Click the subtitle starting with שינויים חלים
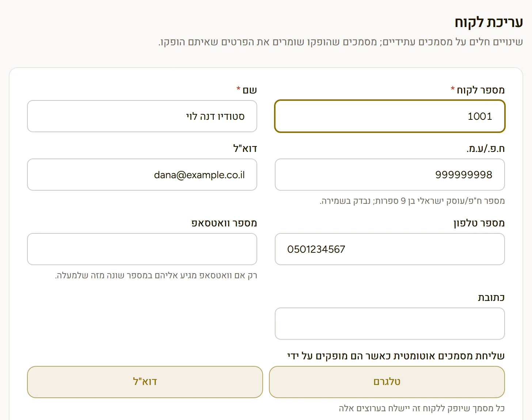Viewport: 532px width, 420px height. [341, 42]
